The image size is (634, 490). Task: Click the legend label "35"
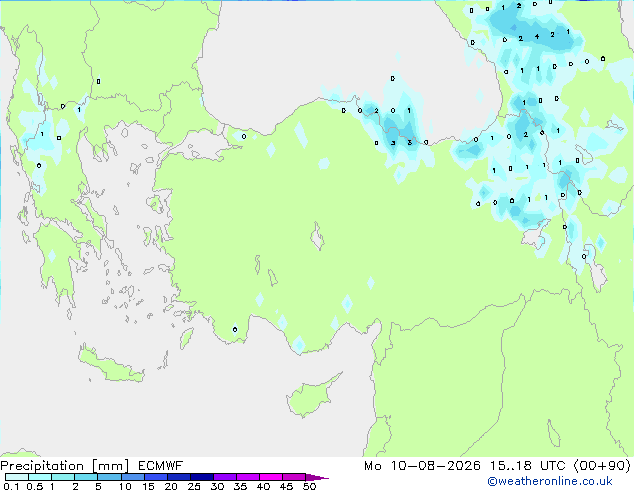240,486
